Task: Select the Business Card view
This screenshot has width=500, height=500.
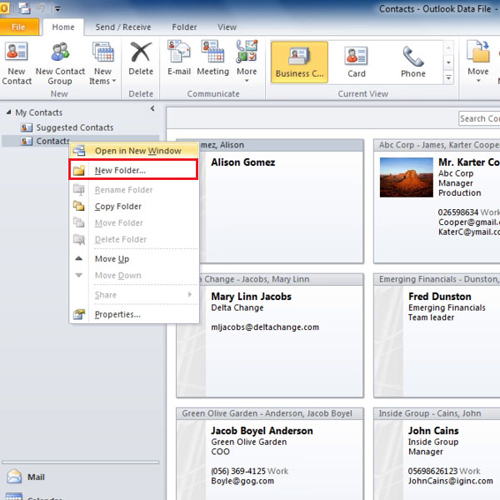Action: (x=299, y=62)
